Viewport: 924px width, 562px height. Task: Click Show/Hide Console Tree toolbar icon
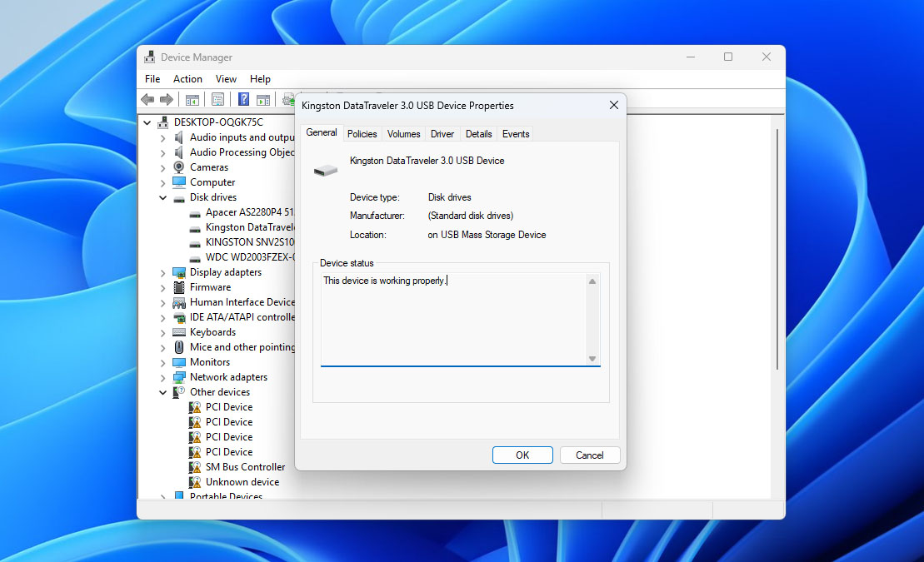(x=192, y=100)
